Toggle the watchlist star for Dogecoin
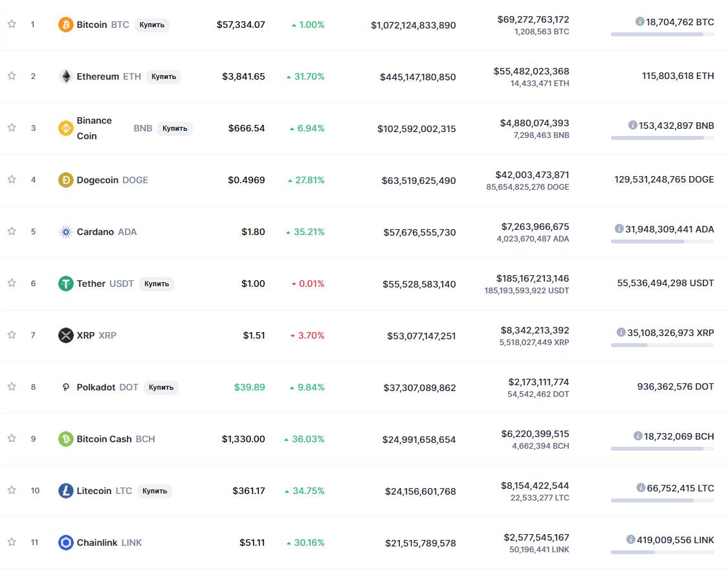This screenshot has width=728, height=573. point(12,179)
